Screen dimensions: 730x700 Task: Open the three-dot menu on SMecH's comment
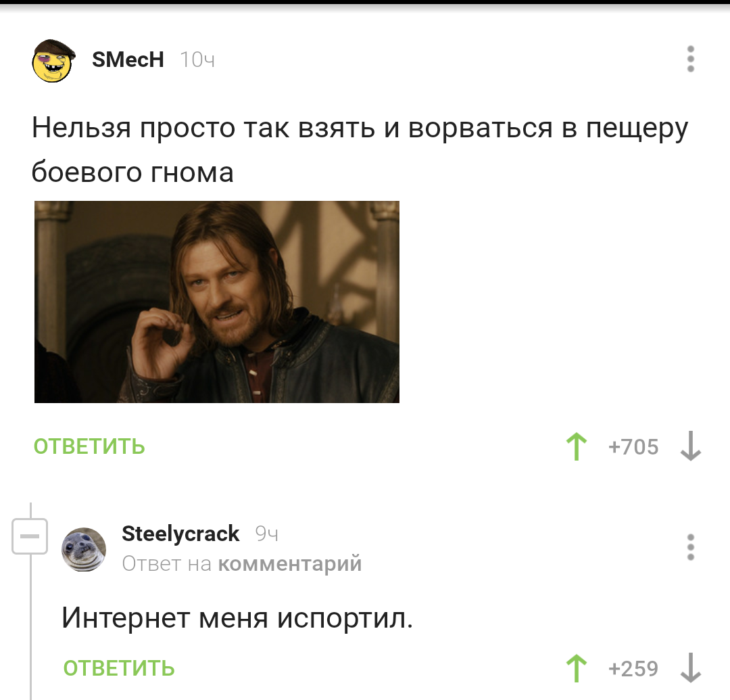[x=690, y=59]
